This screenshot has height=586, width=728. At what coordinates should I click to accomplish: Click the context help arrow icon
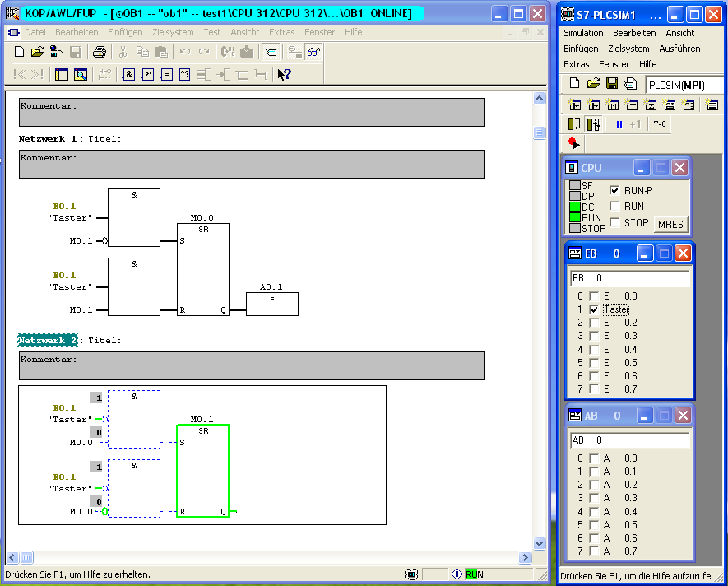coord(284,74)
